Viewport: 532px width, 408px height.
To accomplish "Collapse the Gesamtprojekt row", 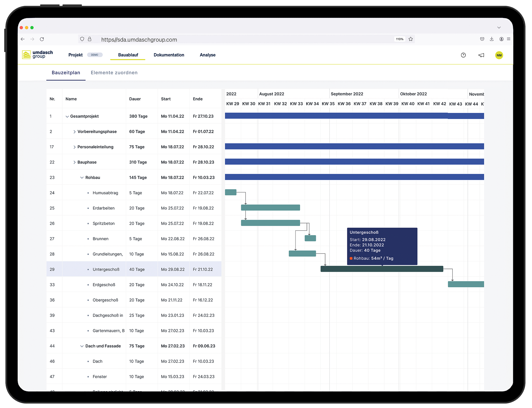I will tap(67, 116).
